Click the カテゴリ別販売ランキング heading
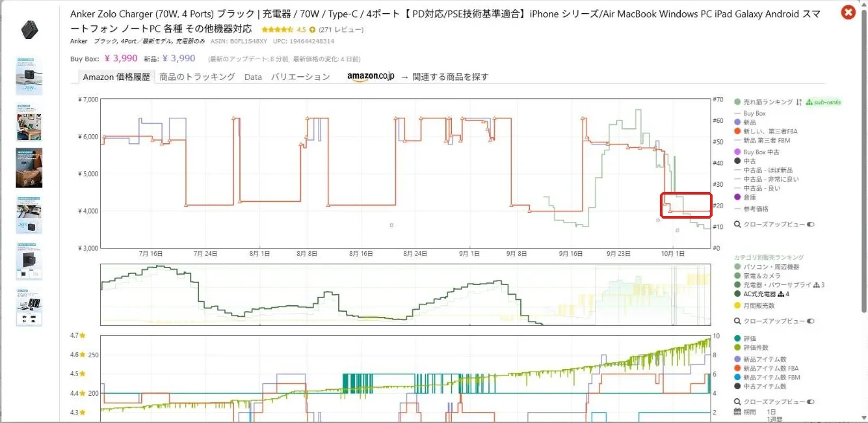 pos(769,258)
